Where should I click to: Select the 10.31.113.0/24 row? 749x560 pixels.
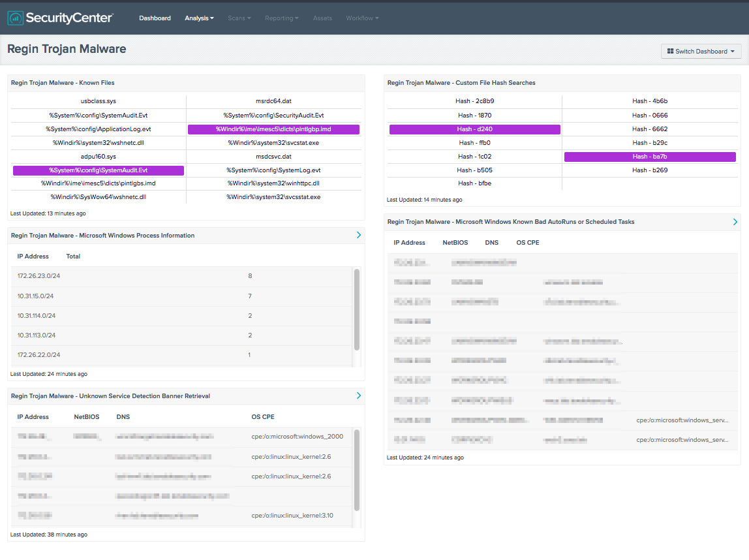[181, 335]
